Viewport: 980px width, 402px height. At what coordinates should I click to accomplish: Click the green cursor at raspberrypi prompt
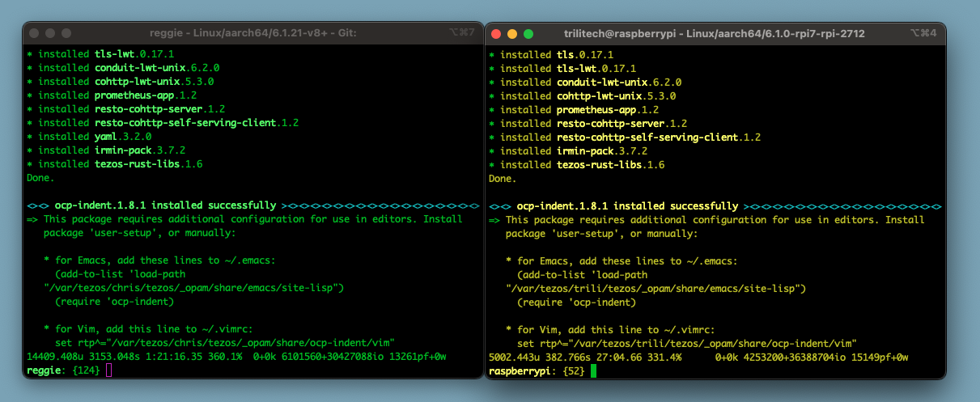pos(593,370)
